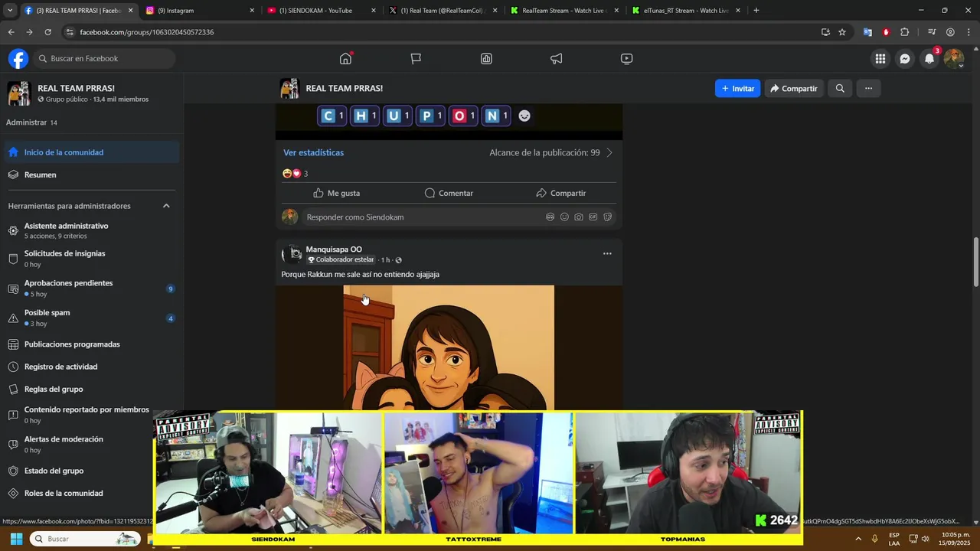The height and width of the screenshot is (551, 980).
Task: Click the page vertical scrollbar thumb
Action: point(975,262)
